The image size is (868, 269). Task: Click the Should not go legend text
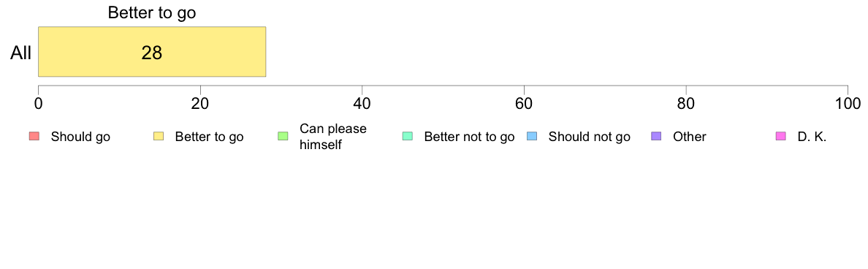(x=590, y=137)
